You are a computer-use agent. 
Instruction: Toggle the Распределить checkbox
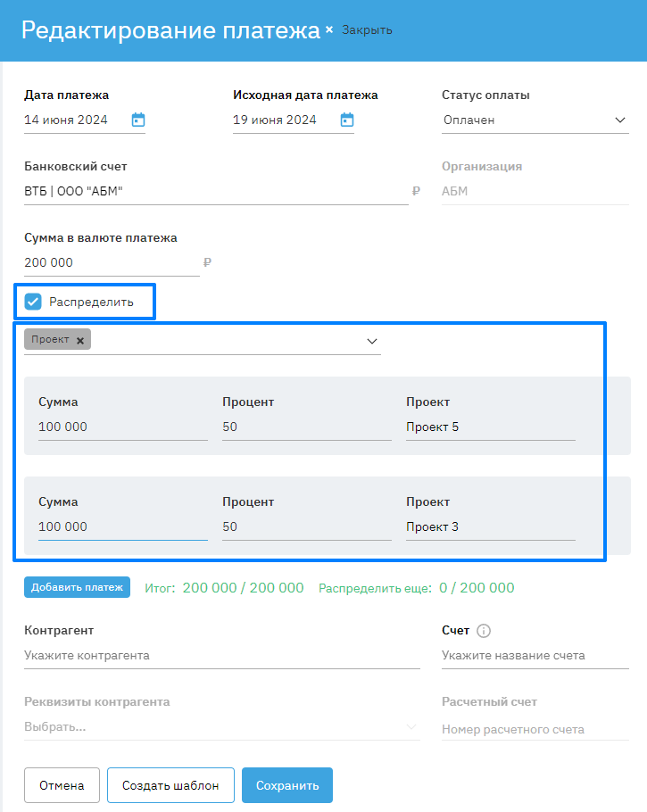pos(34,302)
